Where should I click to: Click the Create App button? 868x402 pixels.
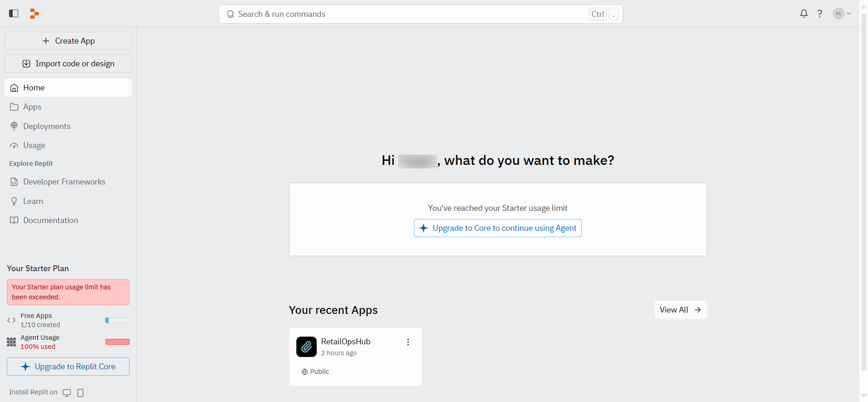(x=68, y=41)
